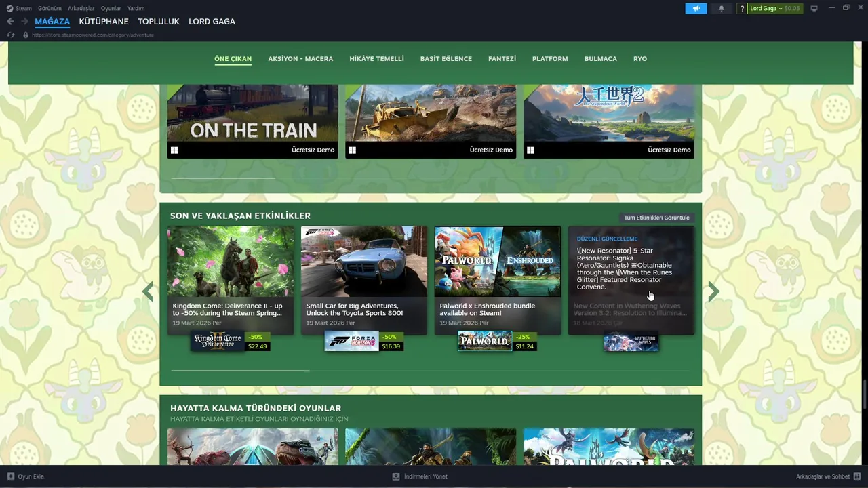Select the AKSİYON - MACERA category tab

point(300,59)
